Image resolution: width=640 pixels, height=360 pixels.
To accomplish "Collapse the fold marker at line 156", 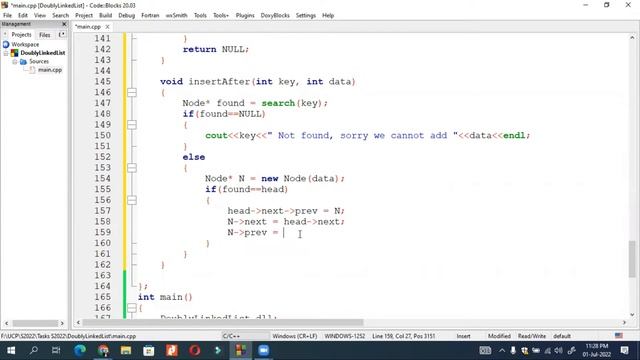I will click(x=131, y=200).
